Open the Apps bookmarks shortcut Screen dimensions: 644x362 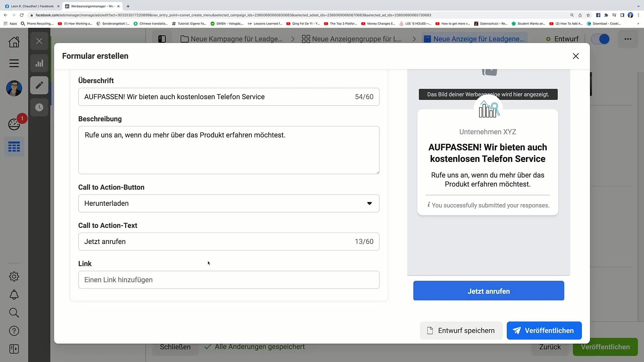click(x=10, y=24)
